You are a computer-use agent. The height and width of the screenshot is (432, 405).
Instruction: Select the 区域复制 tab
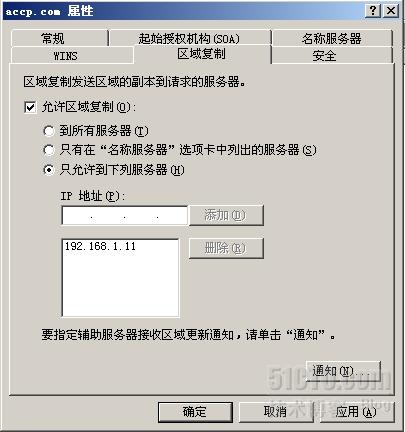(x=202, y=54)
